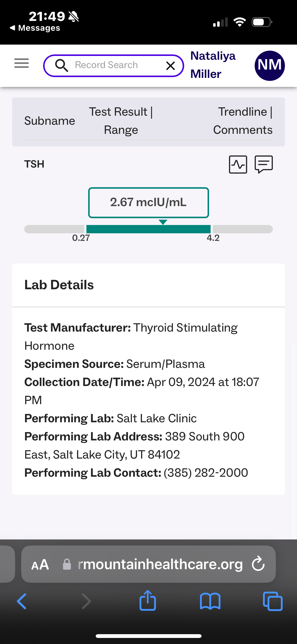The image size is (297, 644).
Task: Tap the 2.67 mcIU/mL result box
Action: [148, 202]
